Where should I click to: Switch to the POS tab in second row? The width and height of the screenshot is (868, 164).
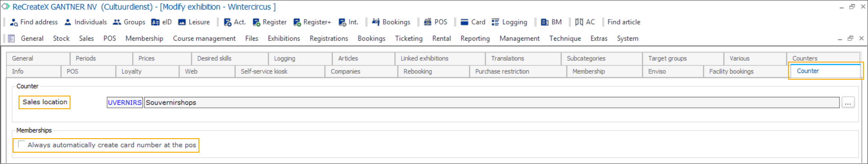[88, 72]
